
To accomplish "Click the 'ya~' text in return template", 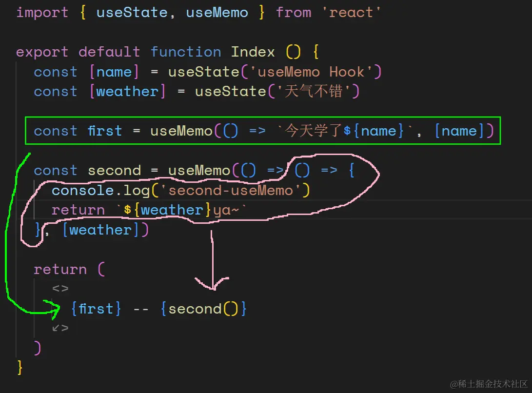I will click(226, 211).
